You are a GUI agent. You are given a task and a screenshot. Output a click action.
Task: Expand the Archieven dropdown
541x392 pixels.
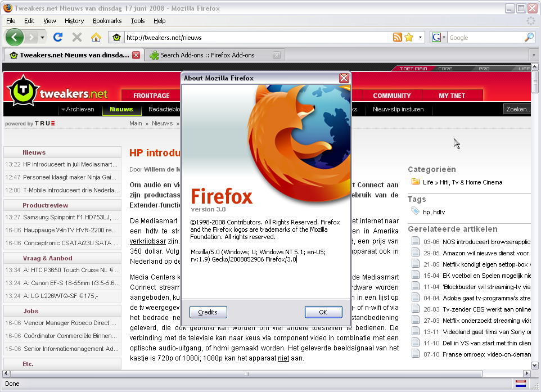tap(78, 109)
